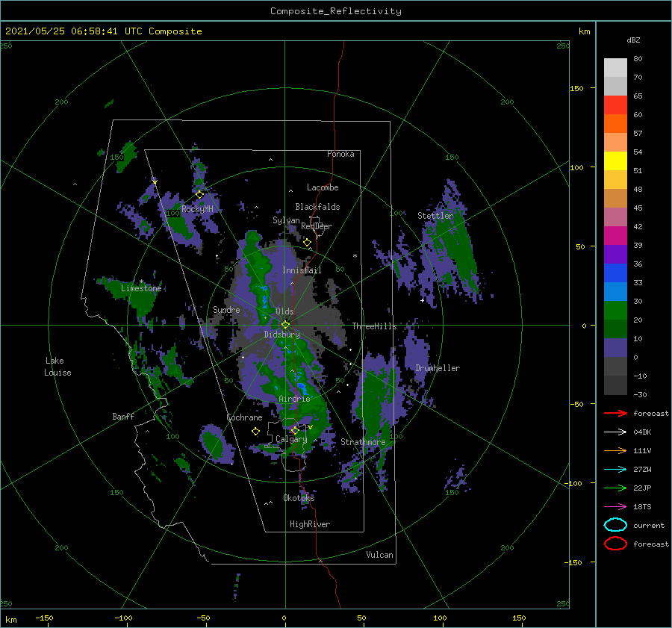The height and width of the screenshot is (628, 672).
Task: Click the RedDeer label
Action: 317,226
